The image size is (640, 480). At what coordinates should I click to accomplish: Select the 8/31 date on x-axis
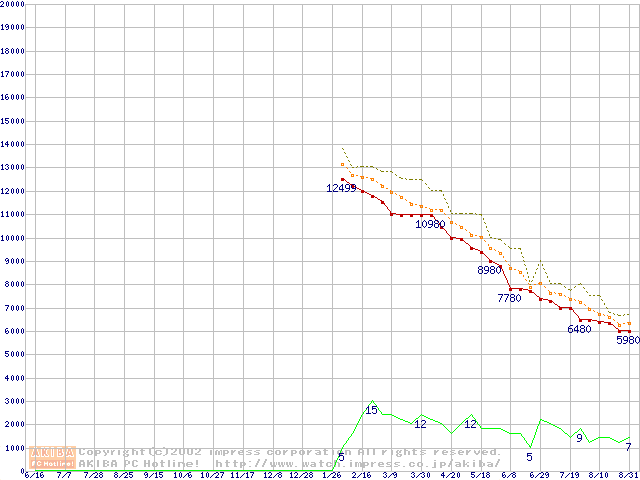coord(628,475)
